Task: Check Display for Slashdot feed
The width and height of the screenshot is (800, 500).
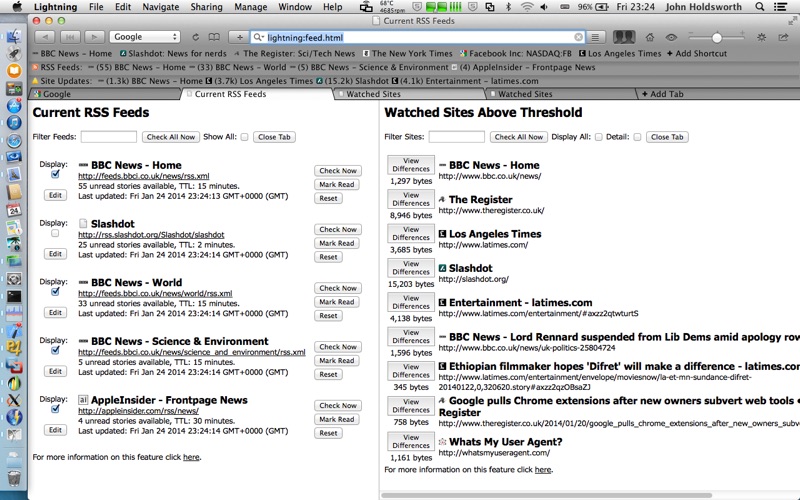Action: 55,233
